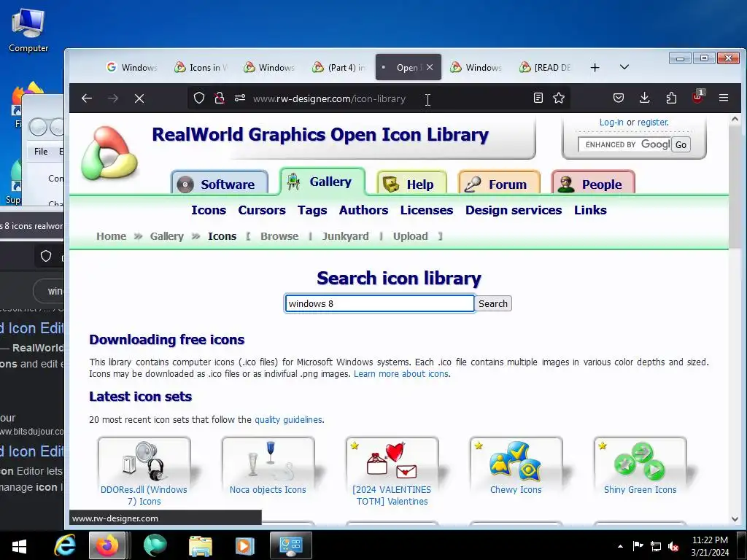Click the Firefox address bar URL
Viewport: 747px width, 560px height.
tap(329, 98)
